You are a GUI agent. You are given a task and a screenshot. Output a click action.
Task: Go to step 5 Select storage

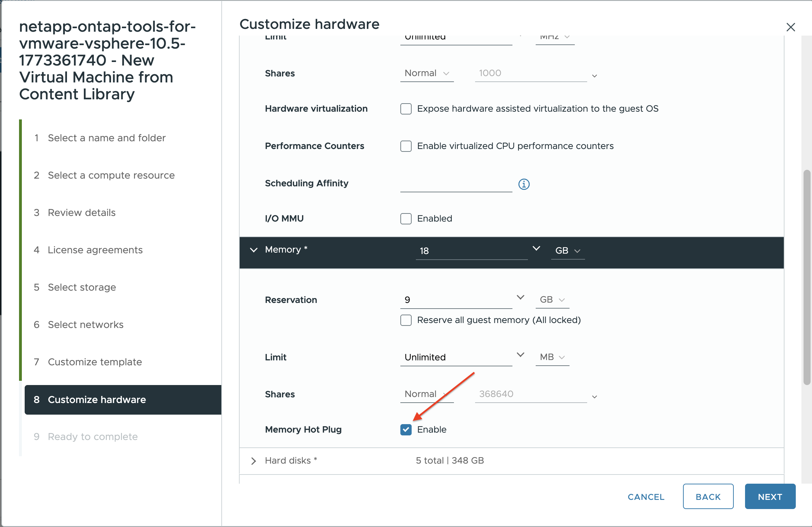point(82,287)
